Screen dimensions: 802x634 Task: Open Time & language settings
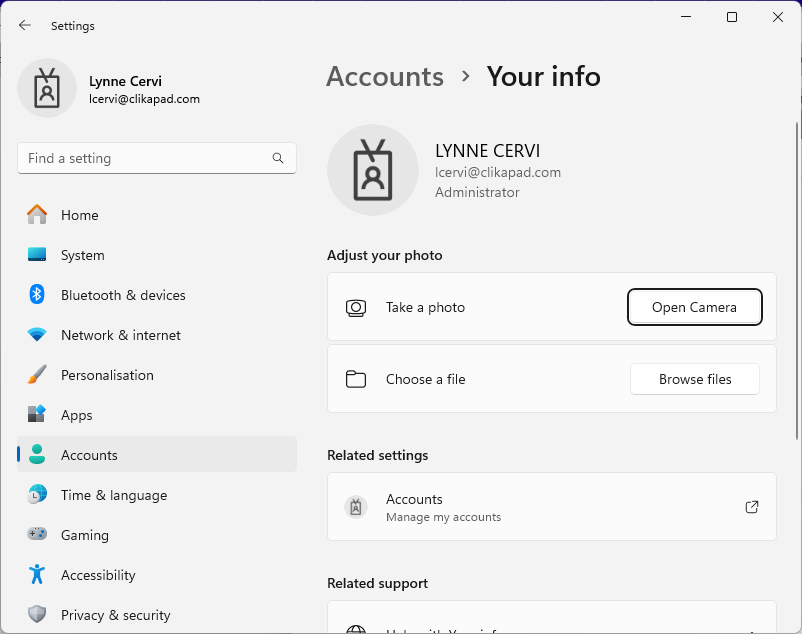tap(157, 494)
